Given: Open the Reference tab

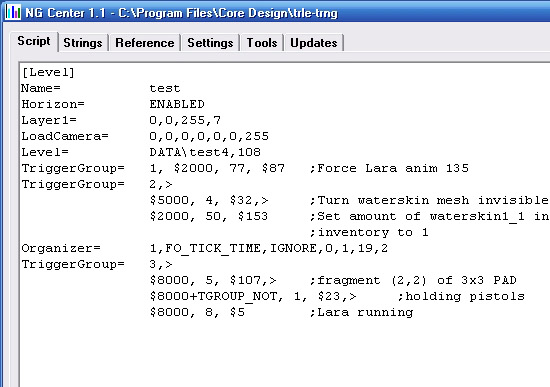Looking at the screenshot, I should click(x=145, y=43).
